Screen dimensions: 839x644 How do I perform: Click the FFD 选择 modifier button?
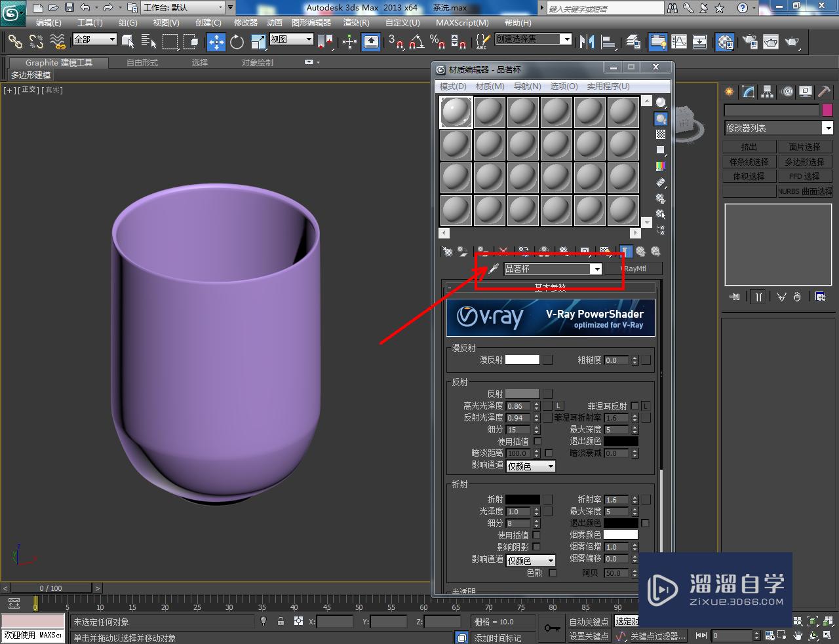805,176
